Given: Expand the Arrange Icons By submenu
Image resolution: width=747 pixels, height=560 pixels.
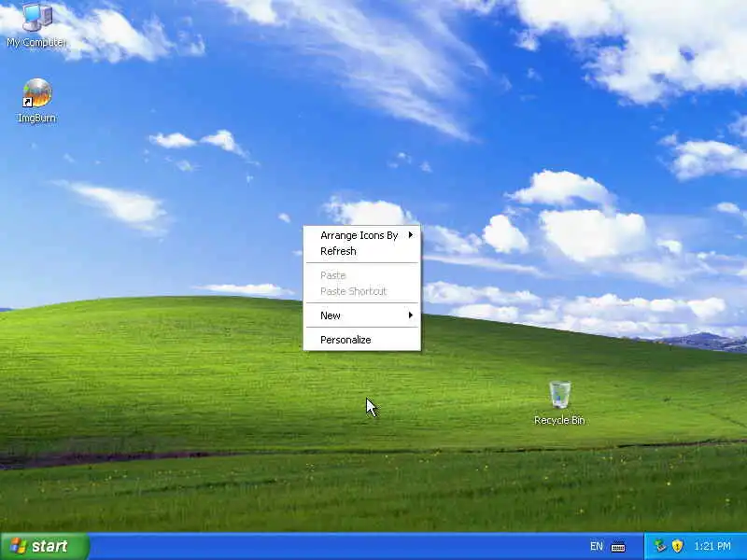Looking at the screenshot, I should tap(362, 235).
